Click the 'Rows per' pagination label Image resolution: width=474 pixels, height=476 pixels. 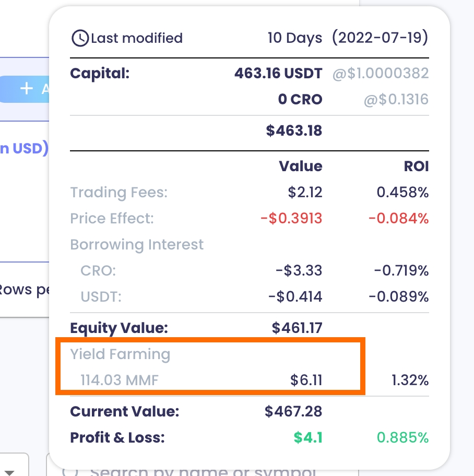[x=24, y=290]
